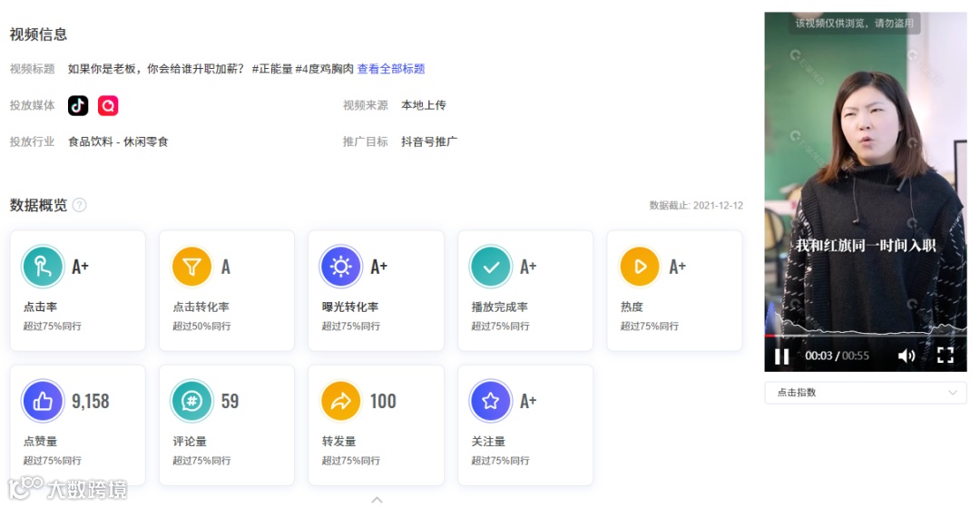Viewport: 980px width, 507px height.
Task: Click the 点击转化率 funnel icon
Action: click(191, 267)
